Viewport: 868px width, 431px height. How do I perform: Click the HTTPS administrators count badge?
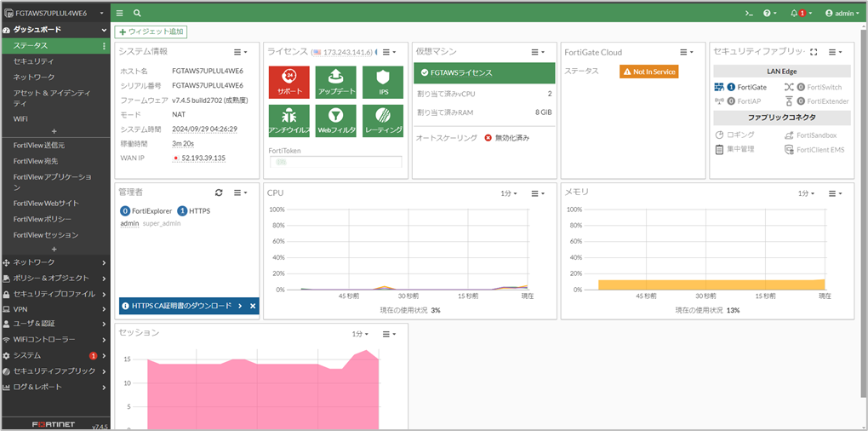tap(182, 211)
